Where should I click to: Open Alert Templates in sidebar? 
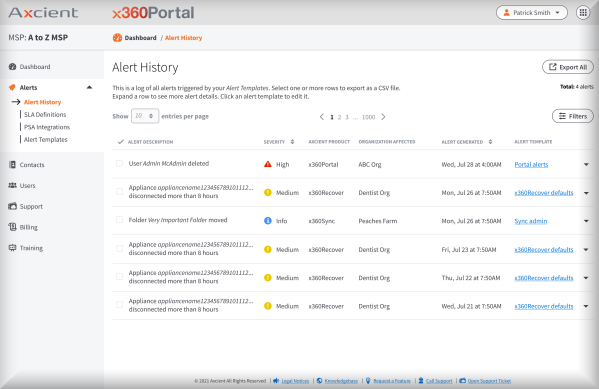tap(45, 140)
